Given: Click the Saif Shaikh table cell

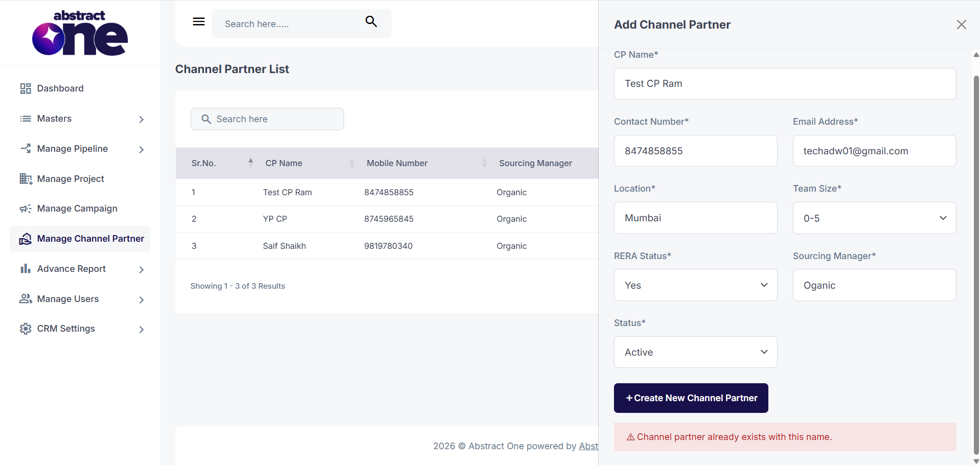Looking at the screenshot, I should tap(284, 246).
